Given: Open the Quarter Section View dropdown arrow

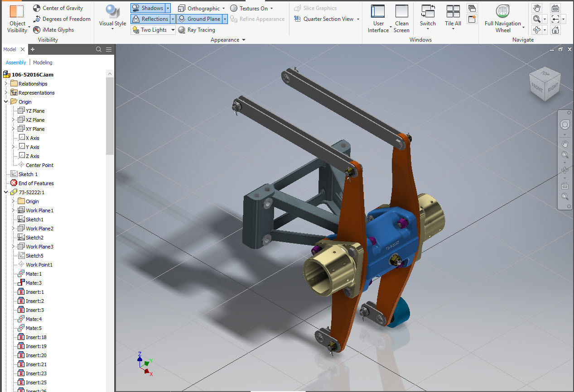Looking at the screenshot, I should 358,19.
